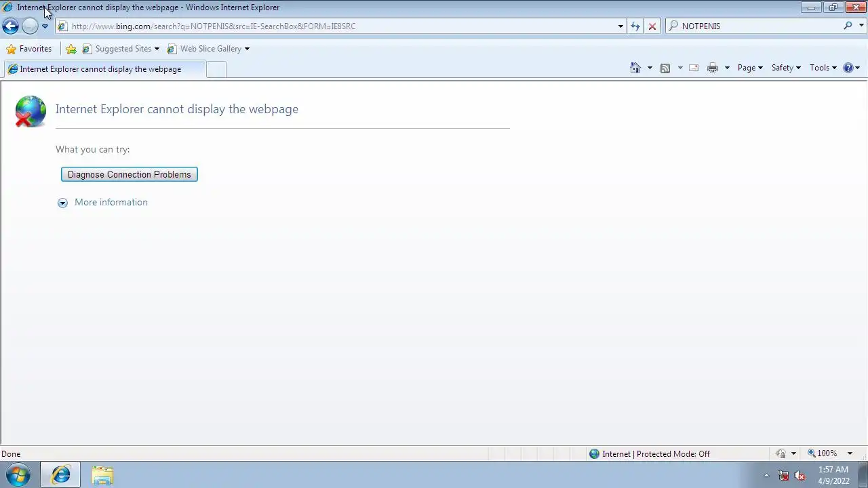The height and width of the screenshot is (488, 868).
Task: Open the zoom level dropdown arrow
Action: [x=850, y=453]
